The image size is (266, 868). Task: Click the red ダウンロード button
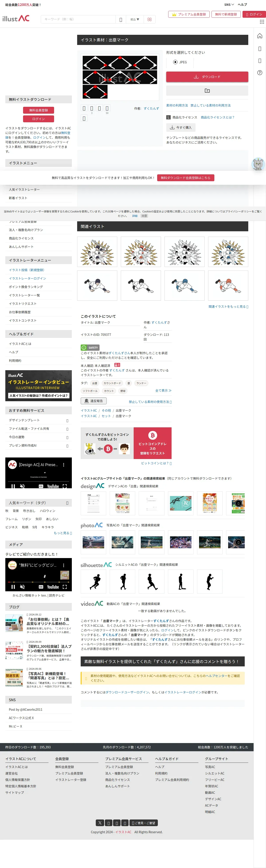207,77
